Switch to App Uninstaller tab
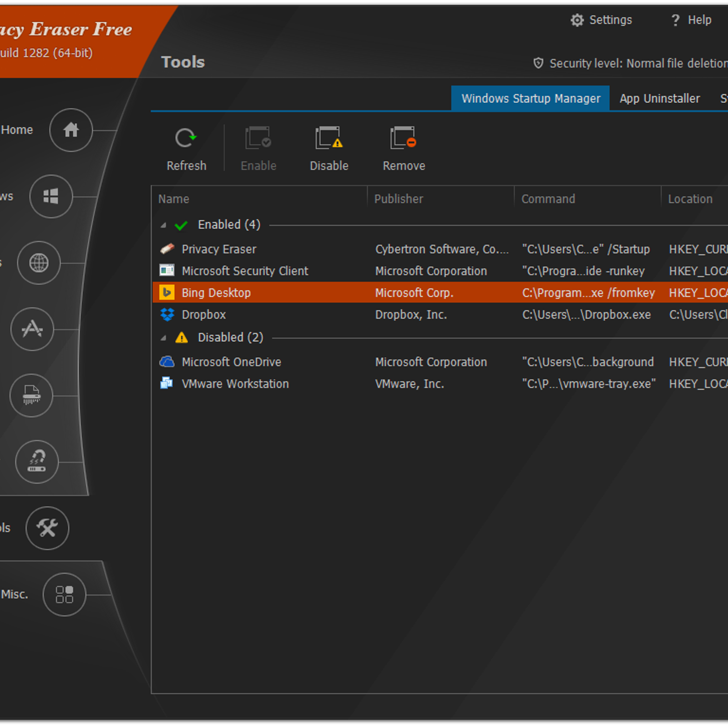This screenshot has height=728, width=728. 660,98
